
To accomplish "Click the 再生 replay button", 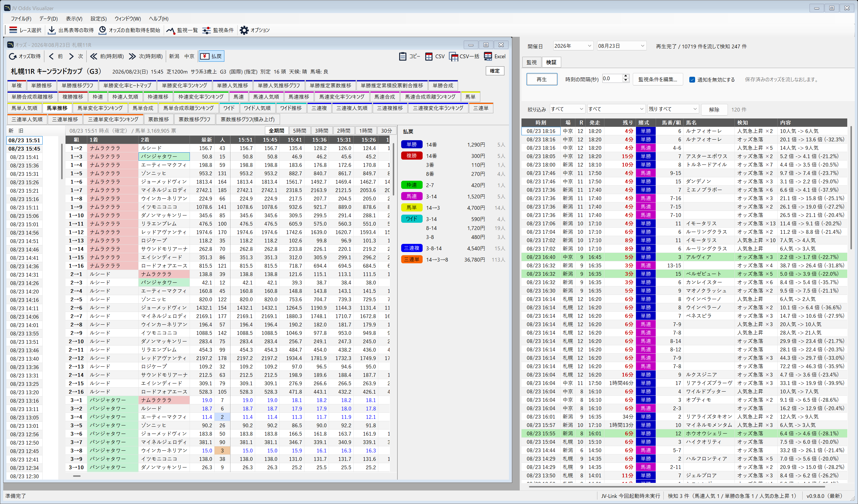I will tap(542, 79).
